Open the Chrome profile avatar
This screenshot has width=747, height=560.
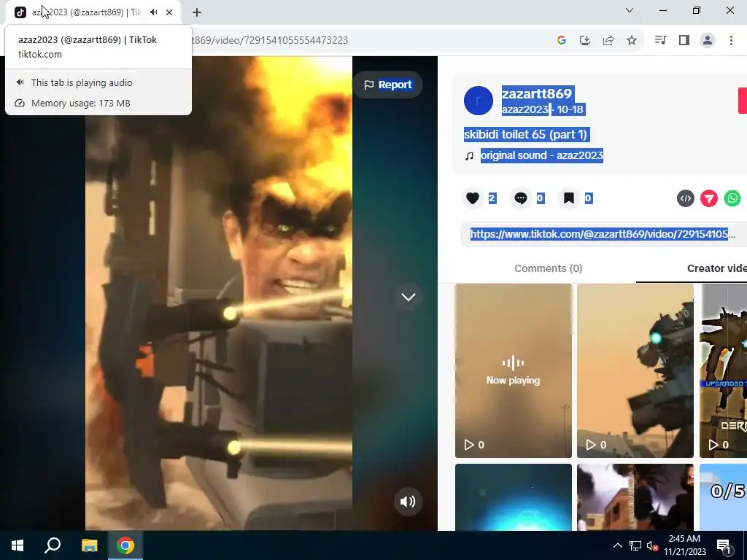pos(708,41)
